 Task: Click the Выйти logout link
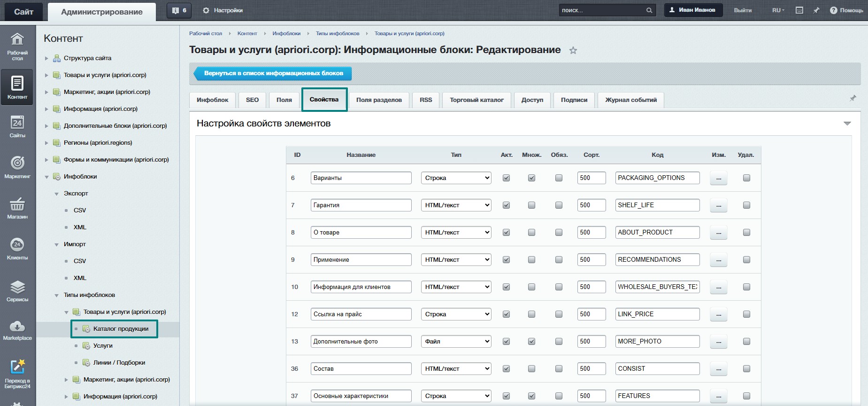coord(743,10)
